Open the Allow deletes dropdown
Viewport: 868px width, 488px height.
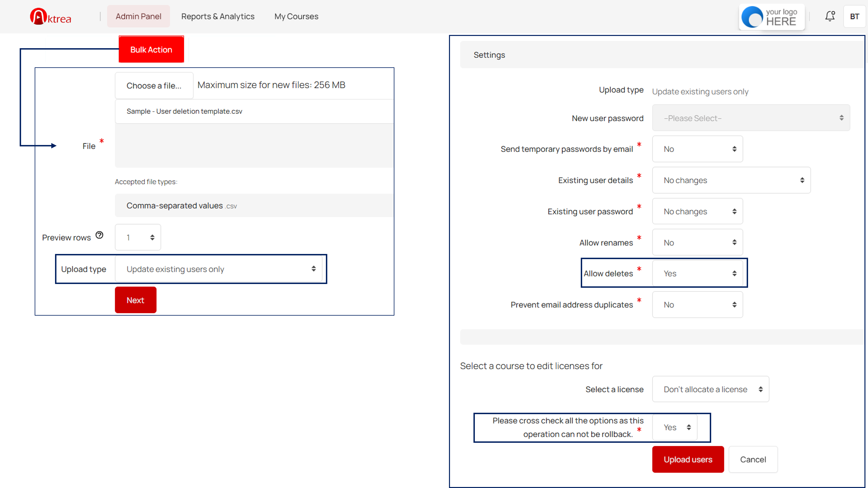tap(698, 274)
